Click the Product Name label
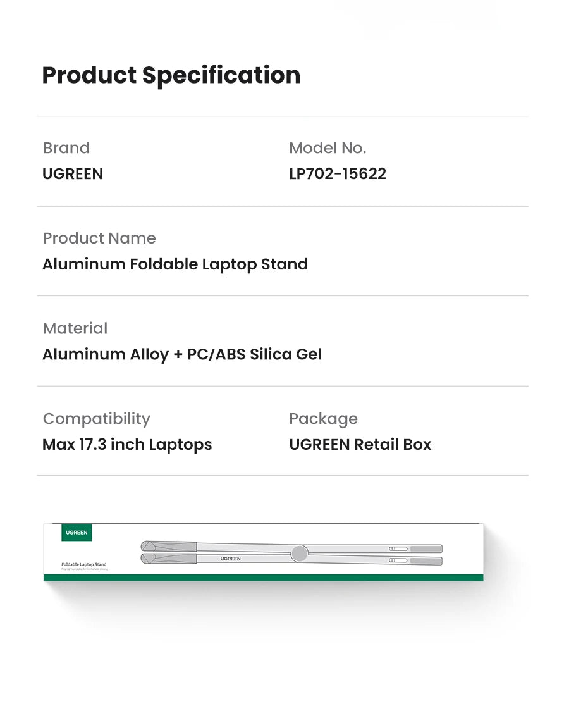 (99, 238)
